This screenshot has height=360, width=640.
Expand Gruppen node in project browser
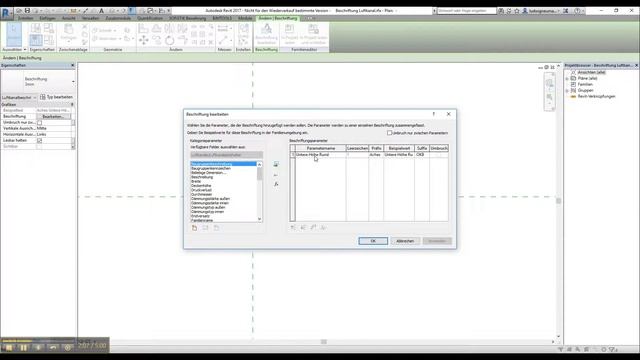pyautogui.click(x=567, y=91)
